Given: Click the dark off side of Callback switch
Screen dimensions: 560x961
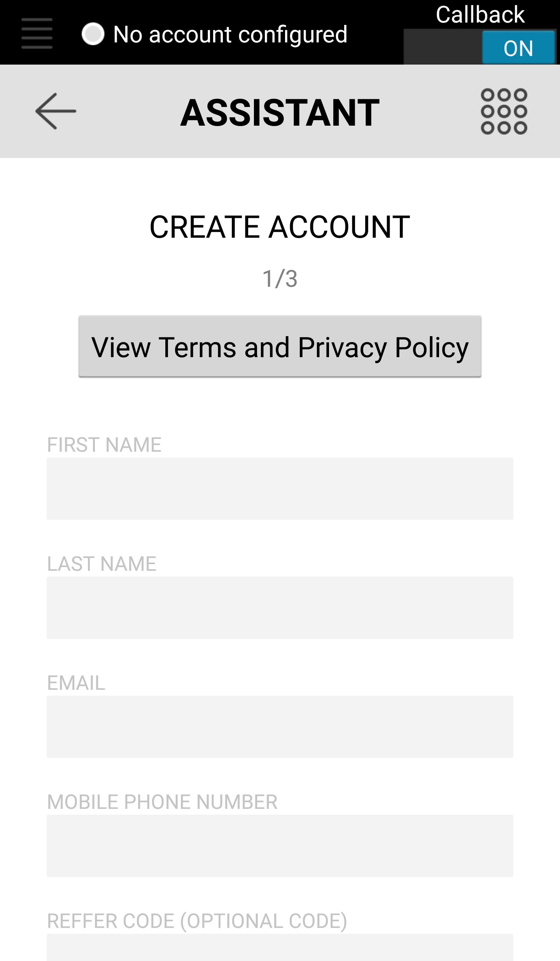Looking at the screenshot, I should pyautogui.click(x=443, y=47).
